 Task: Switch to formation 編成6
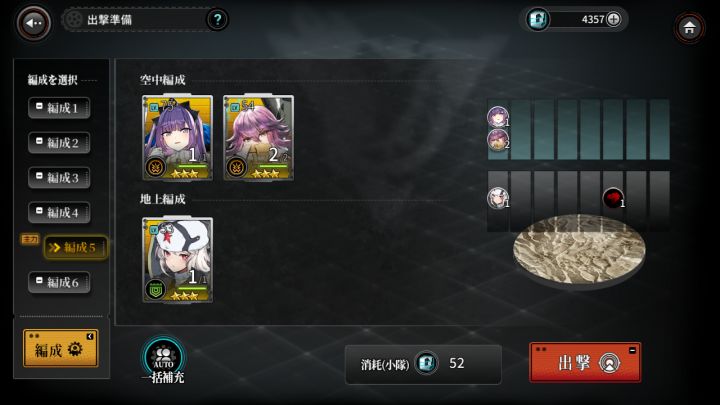59,282
